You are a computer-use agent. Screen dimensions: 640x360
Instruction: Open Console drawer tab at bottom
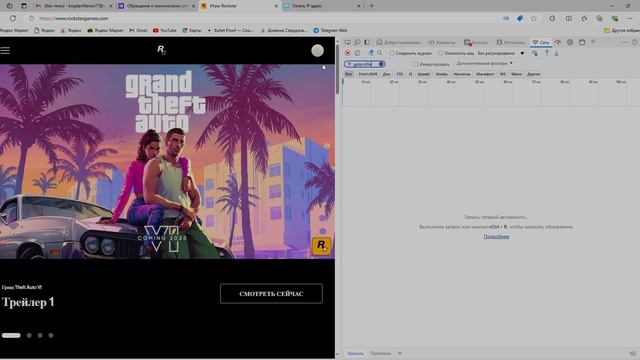[x=355, y=353]
